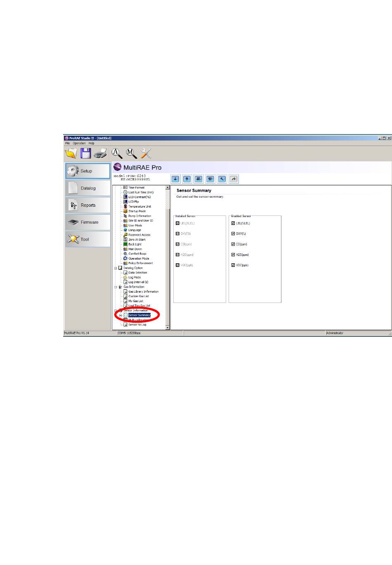Select Log Interval (s) tree item
This screenshot has width=392, height=565.
coord(138,282)
